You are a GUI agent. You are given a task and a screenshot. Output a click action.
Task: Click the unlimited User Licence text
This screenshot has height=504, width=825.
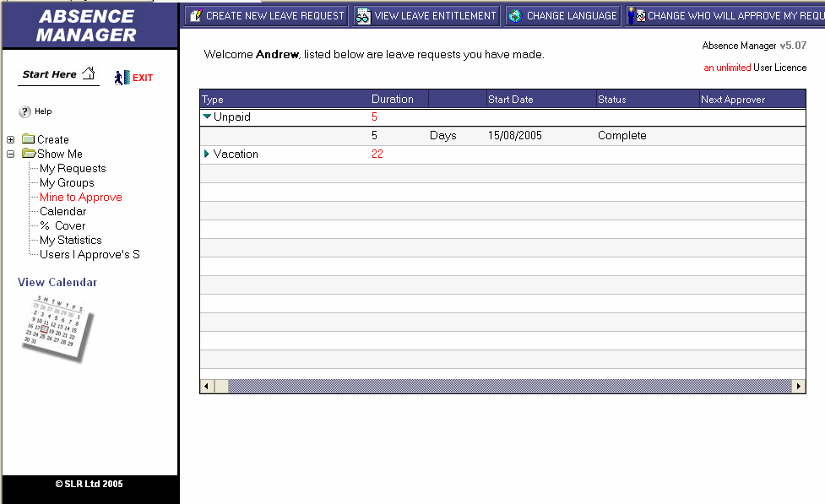pos(755,68)
